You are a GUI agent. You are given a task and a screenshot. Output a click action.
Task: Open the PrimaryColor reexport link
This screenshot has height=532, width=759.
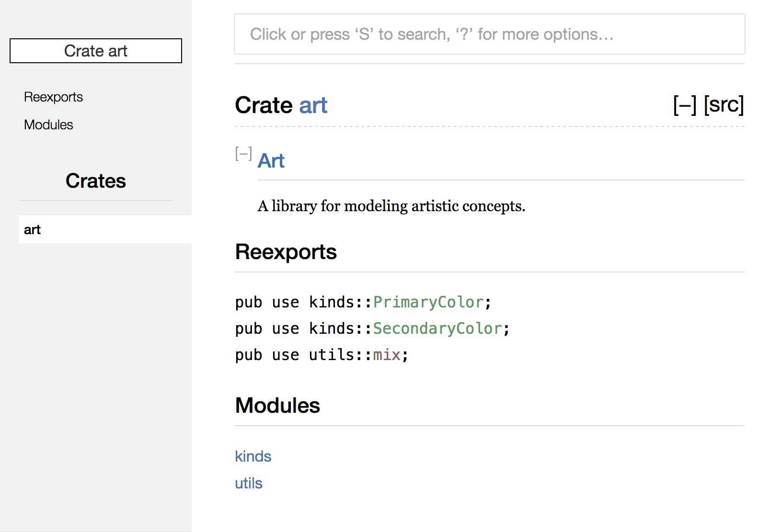pyautogui.click(x=428, y=302)
